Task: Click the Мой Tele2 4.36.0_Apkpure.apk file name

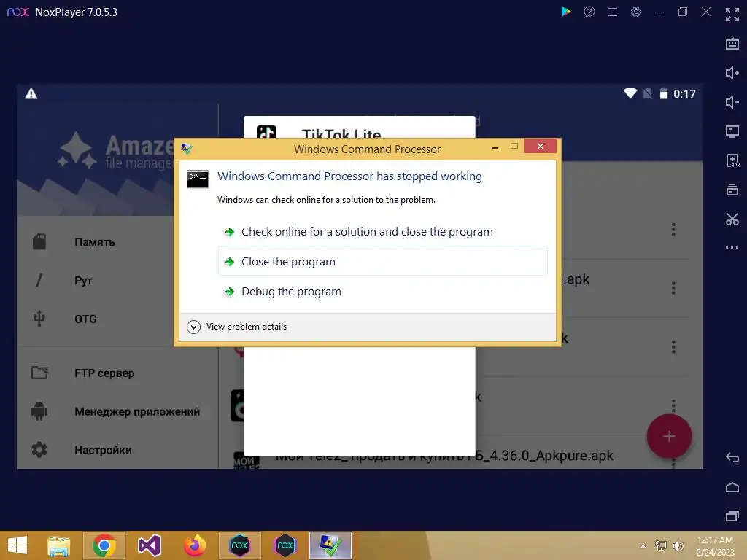Action: [444, 456]
